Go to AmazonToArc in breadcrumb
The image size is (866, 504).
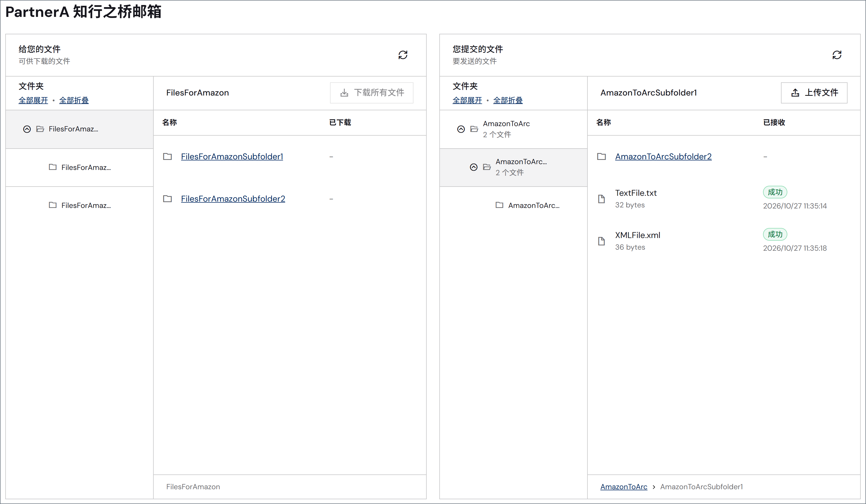[624, 487]
